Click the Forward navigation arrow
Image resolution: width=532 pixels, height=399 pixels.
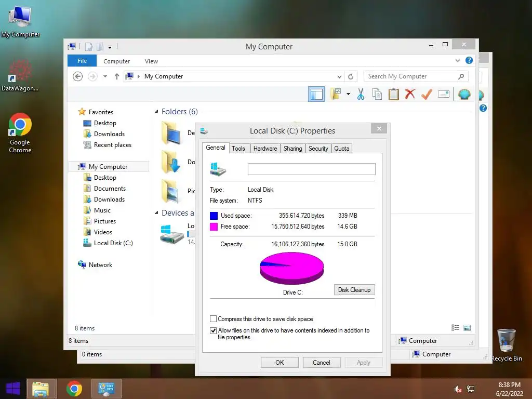tap(92, 76)
